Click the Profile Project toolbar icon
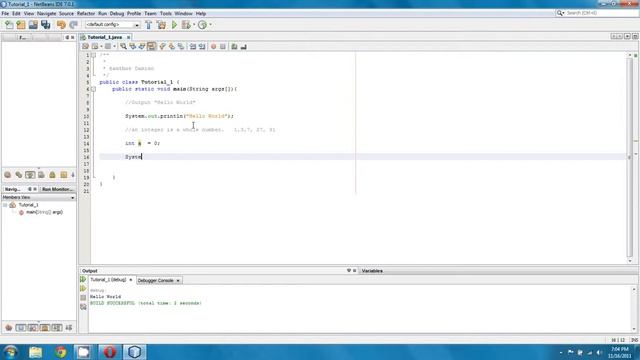The height and width of the screenshot is (360, 640). [x=202, y=25]
